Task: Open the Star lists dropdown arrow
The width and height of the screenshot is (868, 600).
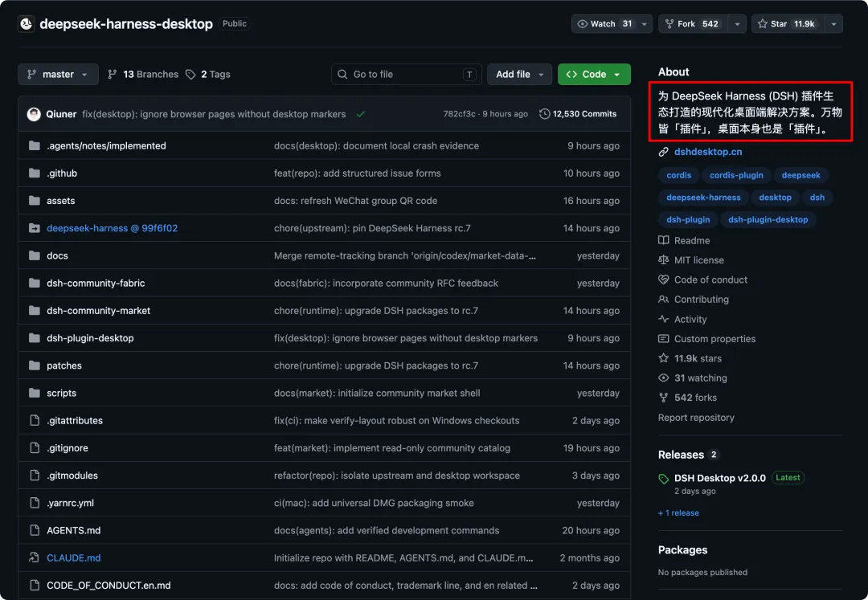Action: coord(833,24)
